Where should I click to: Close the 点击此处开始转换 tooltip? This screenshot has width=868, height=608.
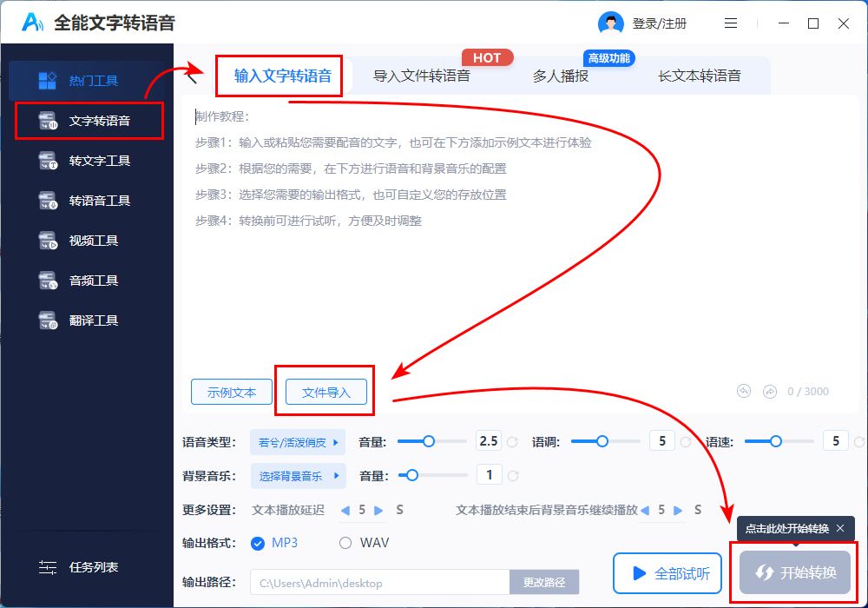pyautogui.click(x=840, y=528)
